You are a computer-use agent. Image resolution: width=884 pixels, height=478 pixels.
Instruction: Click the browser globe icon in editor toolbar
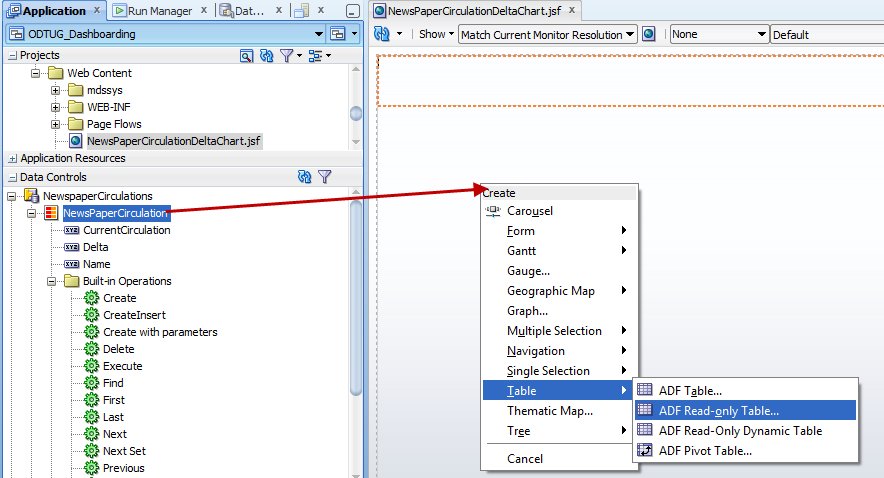649,34
